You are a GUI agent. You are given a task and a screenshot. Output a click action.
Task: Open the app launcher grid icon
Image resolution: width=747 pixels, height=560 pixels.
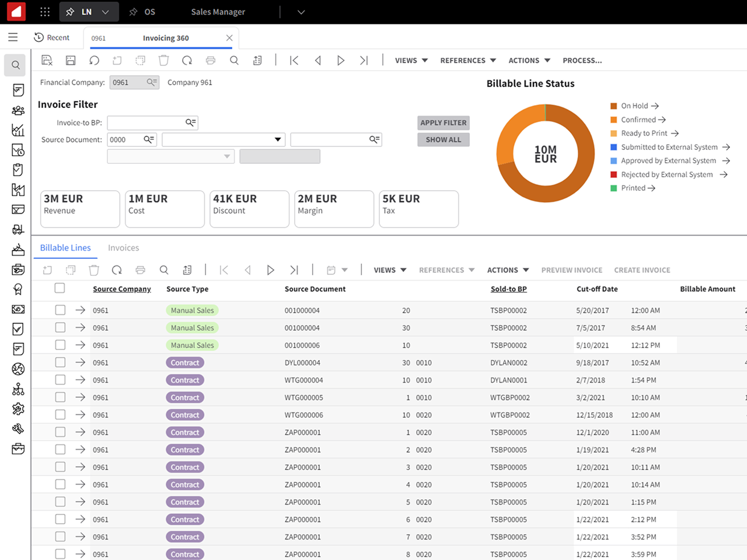point(45,12)
